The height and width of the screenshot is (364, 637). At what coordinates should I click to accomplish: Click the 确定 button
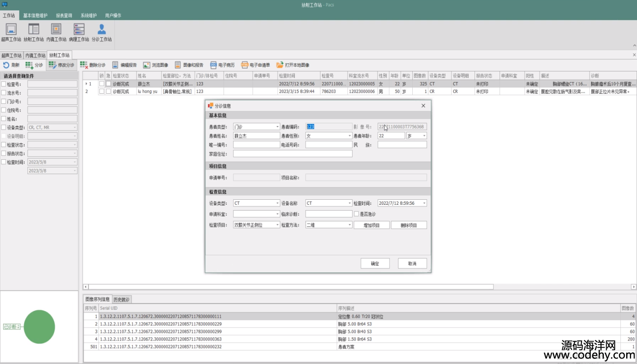(x=375, y=263)
